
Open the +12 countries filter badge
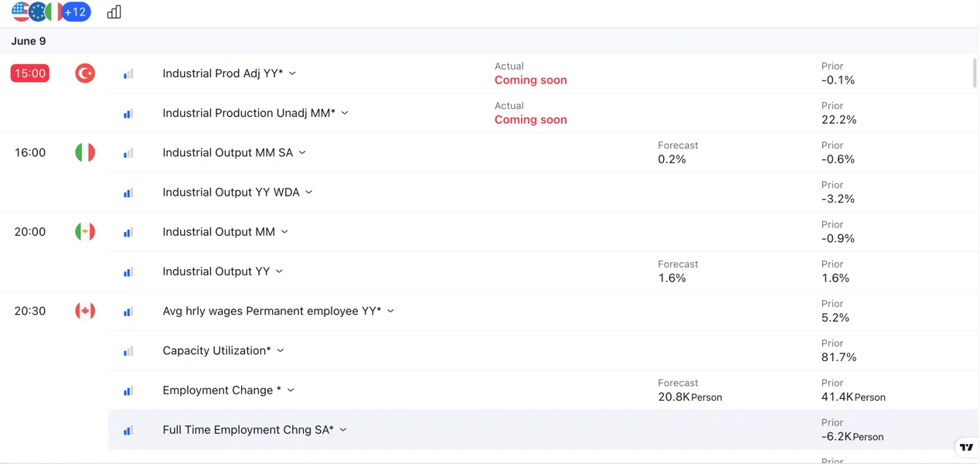76,12
